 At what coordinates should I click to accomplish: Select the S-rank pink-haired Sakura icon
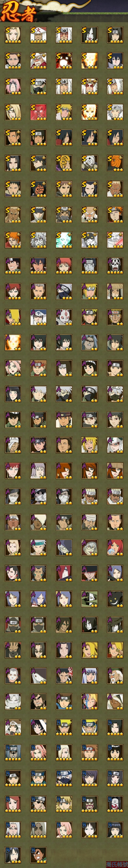13,86
